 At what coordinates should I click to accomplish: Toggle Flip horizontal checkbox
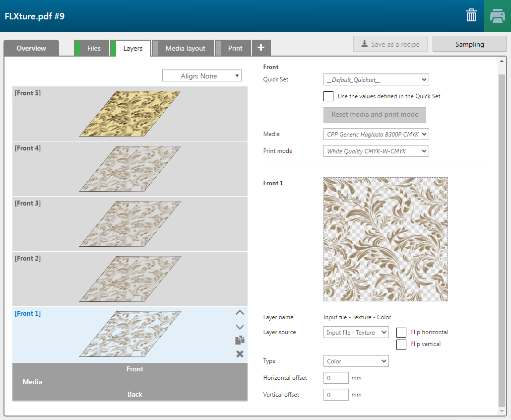click(401, 333)
